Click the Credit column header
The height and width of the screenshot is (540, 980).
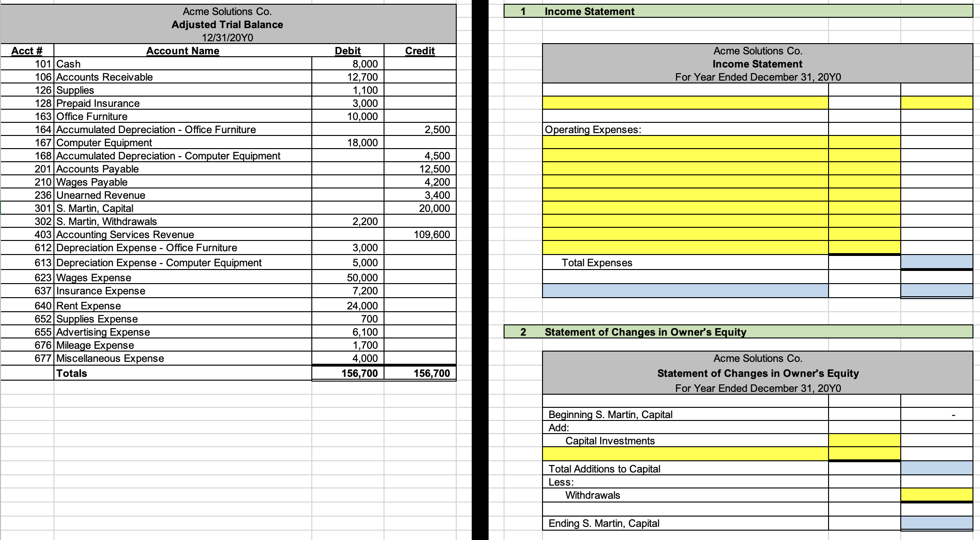[420, 51]
